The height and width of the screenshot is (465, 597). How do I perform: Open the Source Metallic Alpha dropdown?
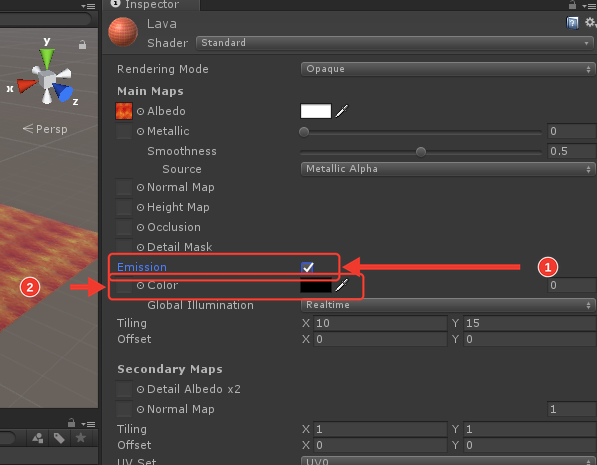coord(448,169)
